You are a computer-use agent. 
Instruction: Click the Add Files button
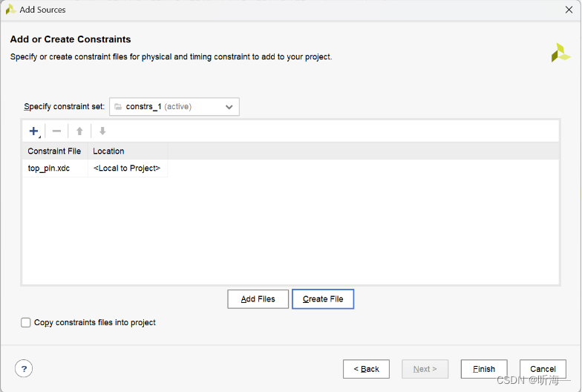(258, 299)
